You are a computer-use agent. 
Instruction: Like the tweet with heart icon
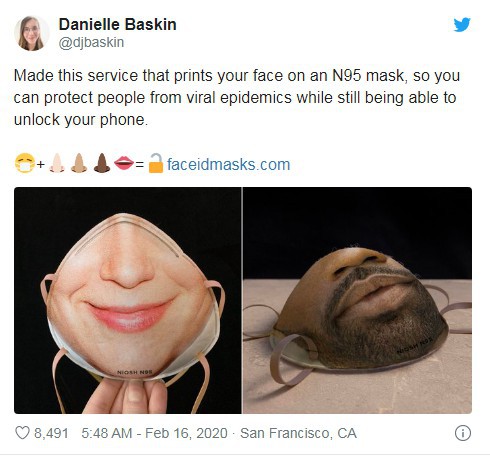[23, 433]
